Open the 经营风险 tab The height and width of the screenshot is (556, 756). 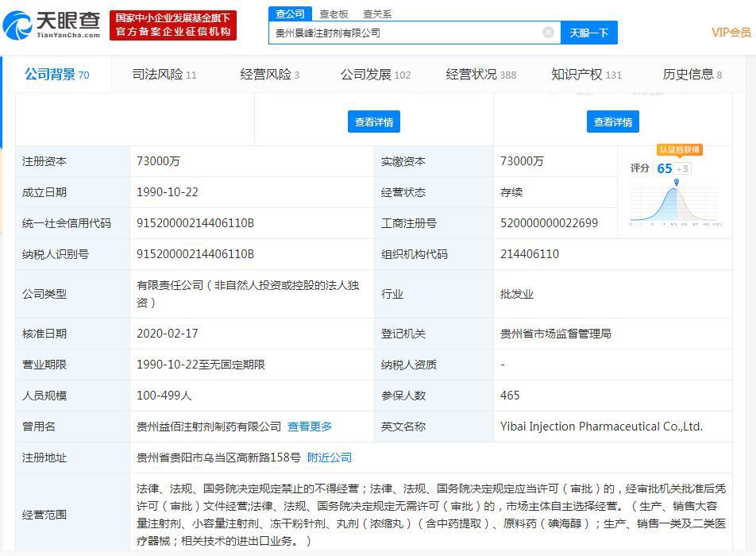tap(269, 74)
